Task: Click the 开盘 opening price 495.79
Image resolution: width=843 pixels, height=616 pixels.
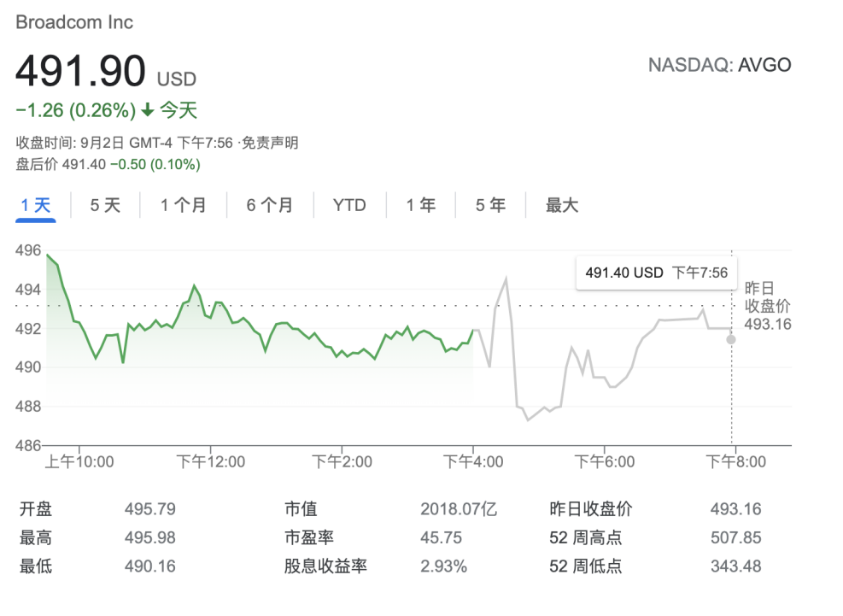Action: click(x=150, y=509)
